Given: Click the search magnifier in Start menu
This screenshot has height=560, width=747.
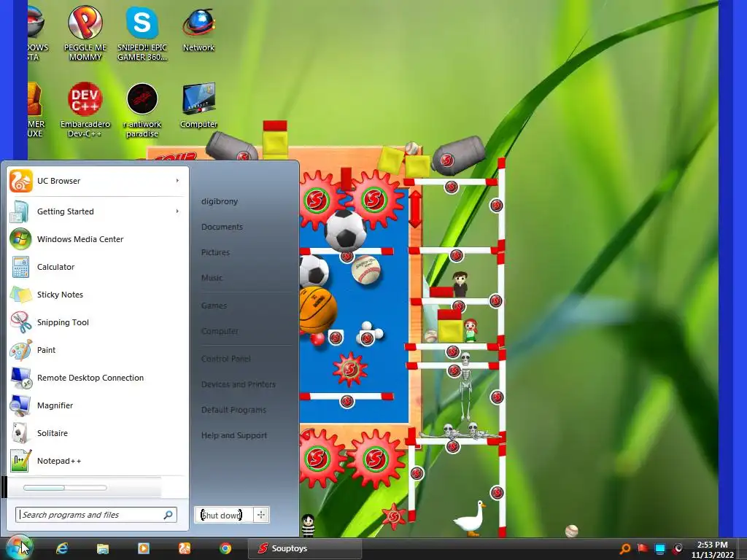Looking at the screenshot, I should (x=169, y=515).
